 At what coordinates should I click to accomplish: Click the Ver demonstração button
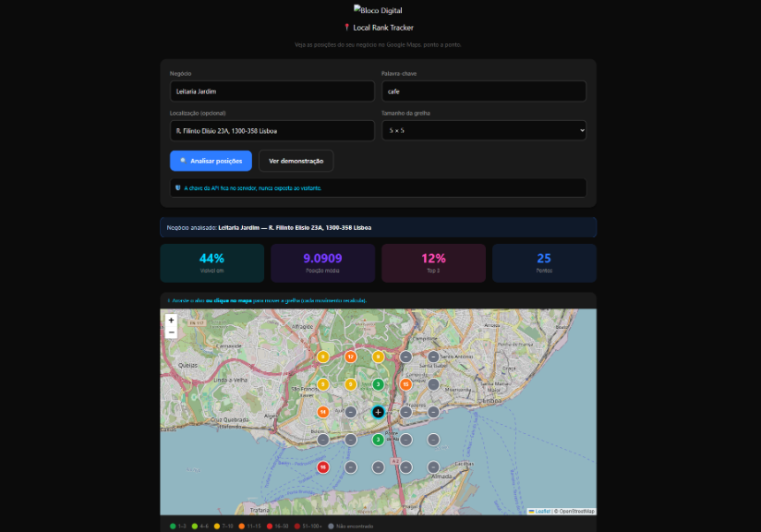296,161
